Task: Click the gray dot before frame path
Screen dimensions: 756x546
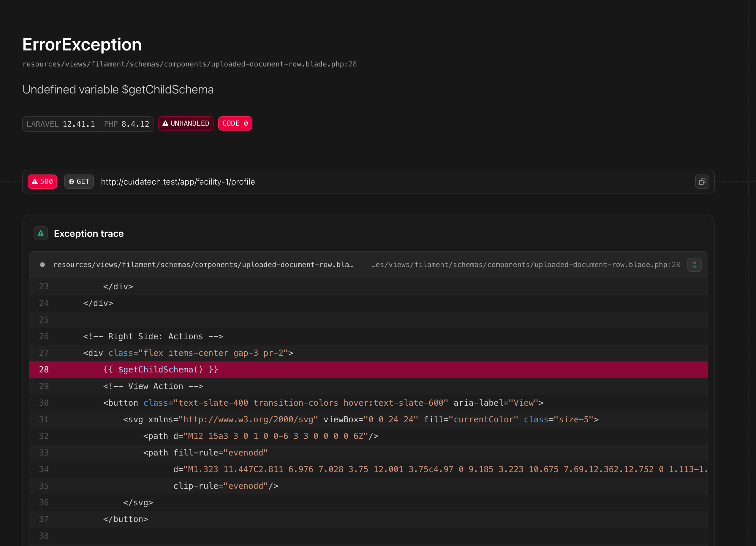Action: coord(42,265)
